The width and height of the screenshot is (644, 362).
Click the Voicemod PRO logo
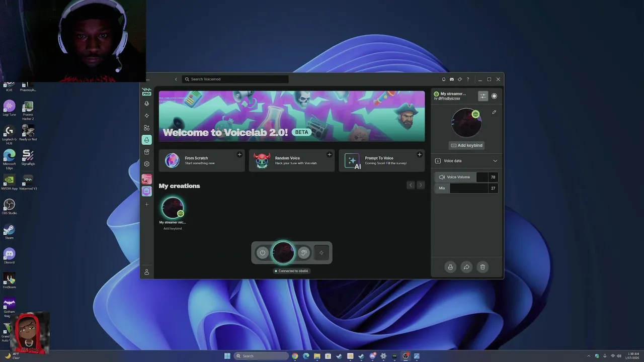[146, 92]
